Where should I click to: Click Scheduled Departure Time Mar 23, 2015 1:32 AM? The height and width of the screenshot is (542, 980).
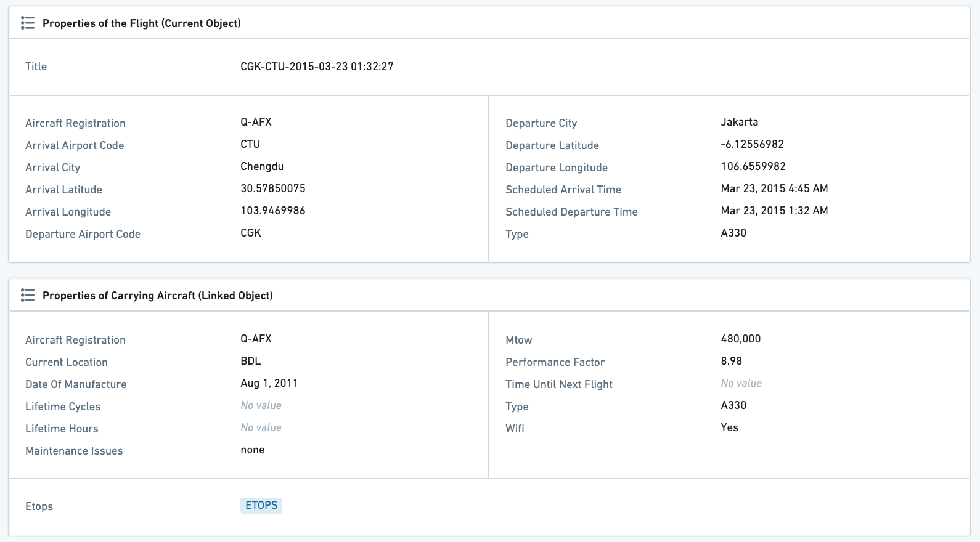point(774,211)
